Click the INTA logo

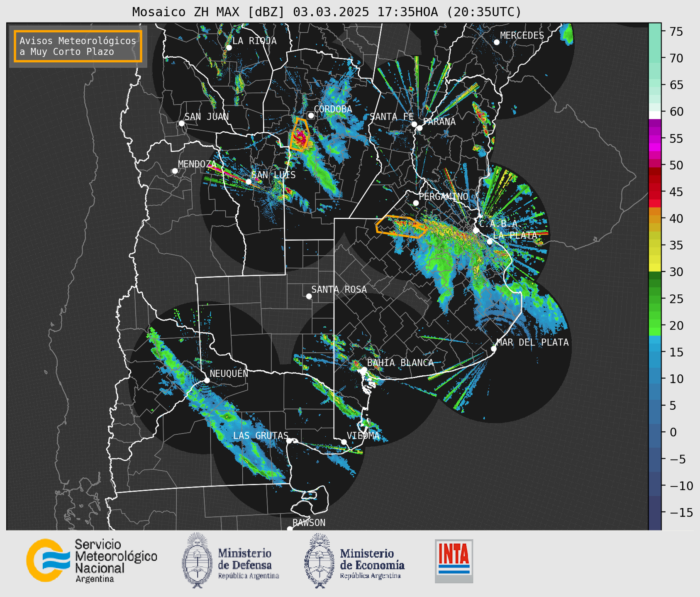(x=454, y=561)
